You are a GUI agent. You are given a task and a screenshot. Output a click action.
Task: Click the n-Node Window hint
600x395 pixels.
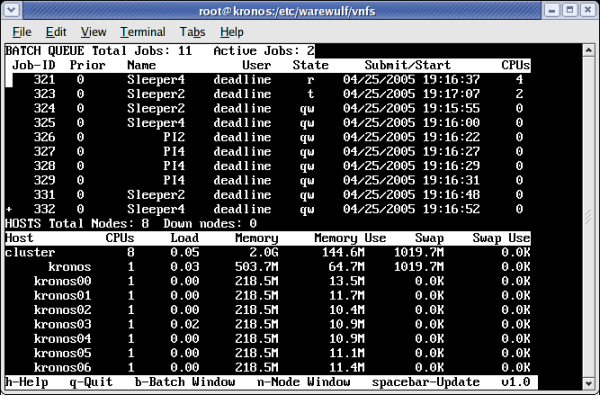tap(303, 382)
